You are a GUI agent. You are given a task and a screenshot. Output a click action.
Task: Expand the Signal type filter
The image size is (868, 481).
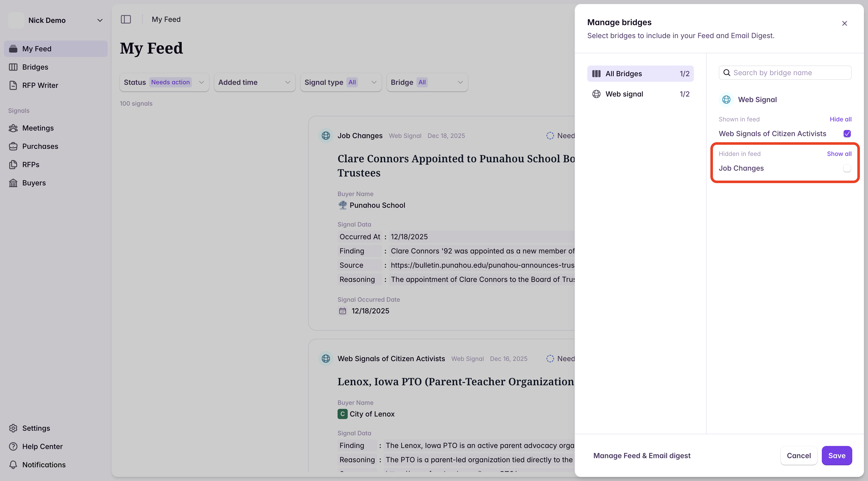(x=341, y=82)
